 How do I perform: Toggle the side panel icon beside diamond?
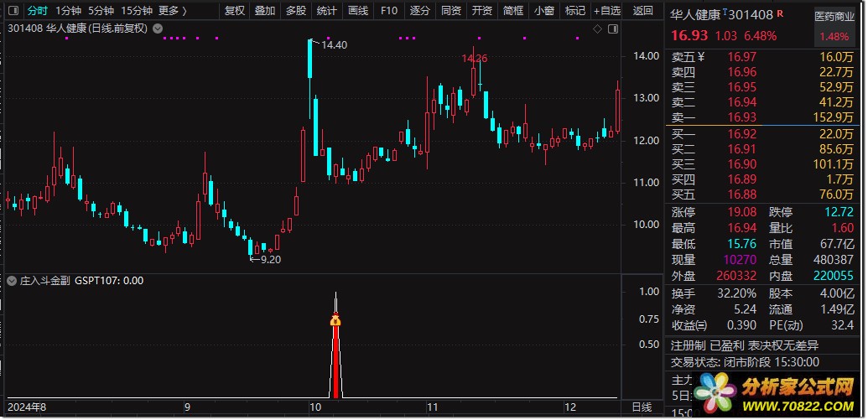click(613, 29)
